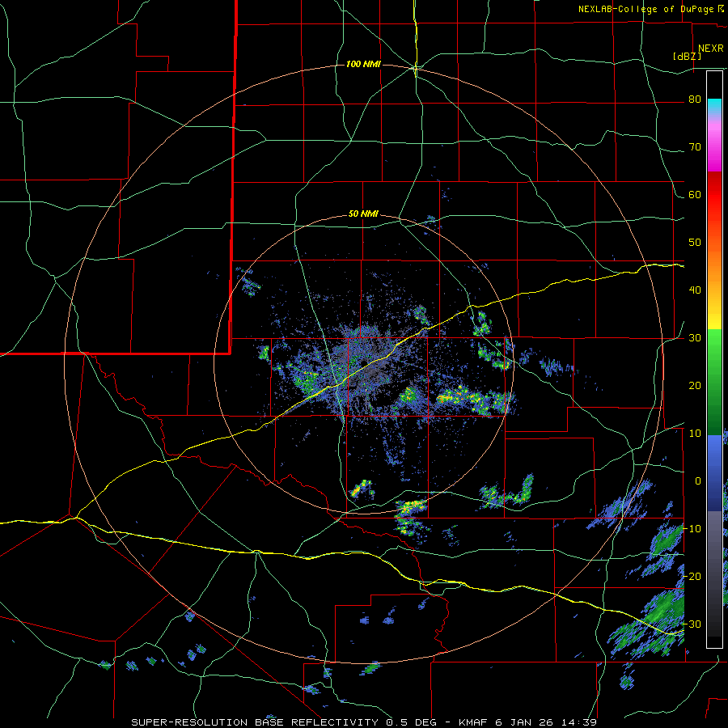Image resolution: width=728 pixels, height=728 pixels.
Task: Click the [dBZ] units label
Action: coord(687,57)
